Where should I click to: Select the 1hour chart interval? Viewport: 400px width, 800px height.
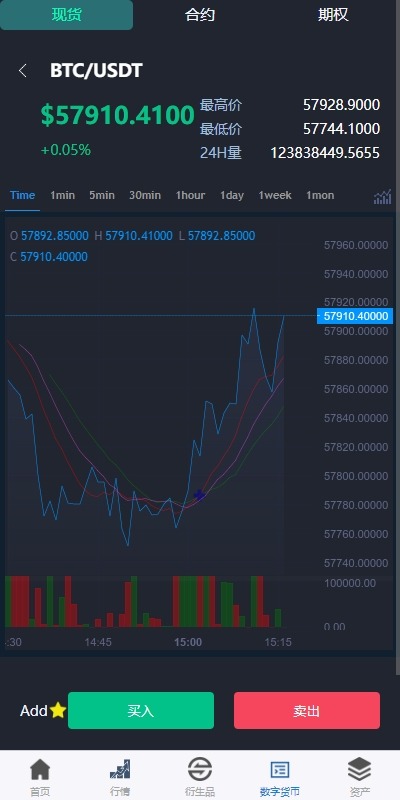(190, 195)
